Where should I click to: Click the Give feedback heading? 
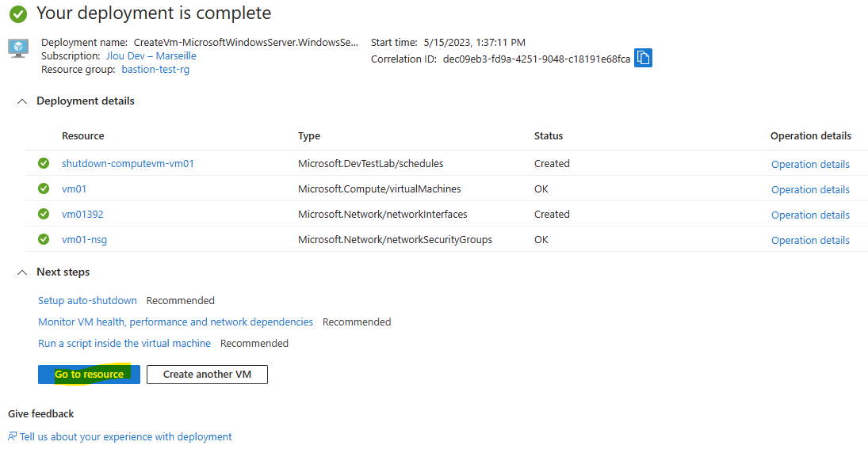click(x=41, y=413)
